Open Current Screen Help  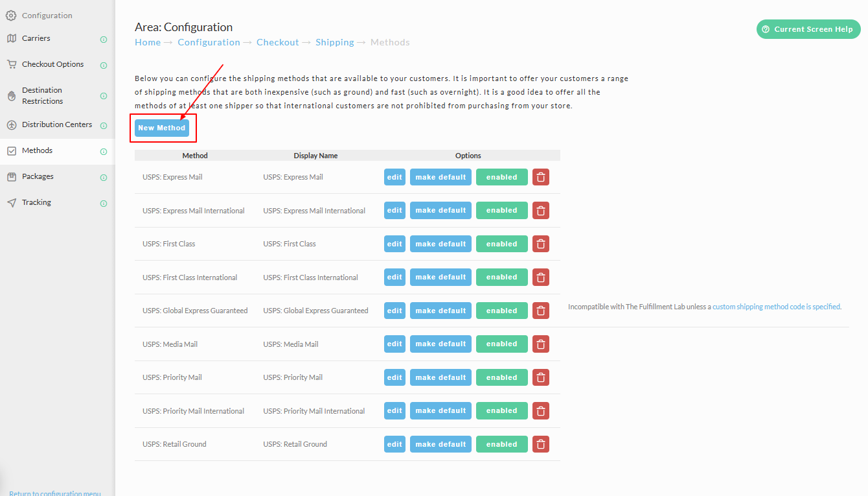(808, 29)
